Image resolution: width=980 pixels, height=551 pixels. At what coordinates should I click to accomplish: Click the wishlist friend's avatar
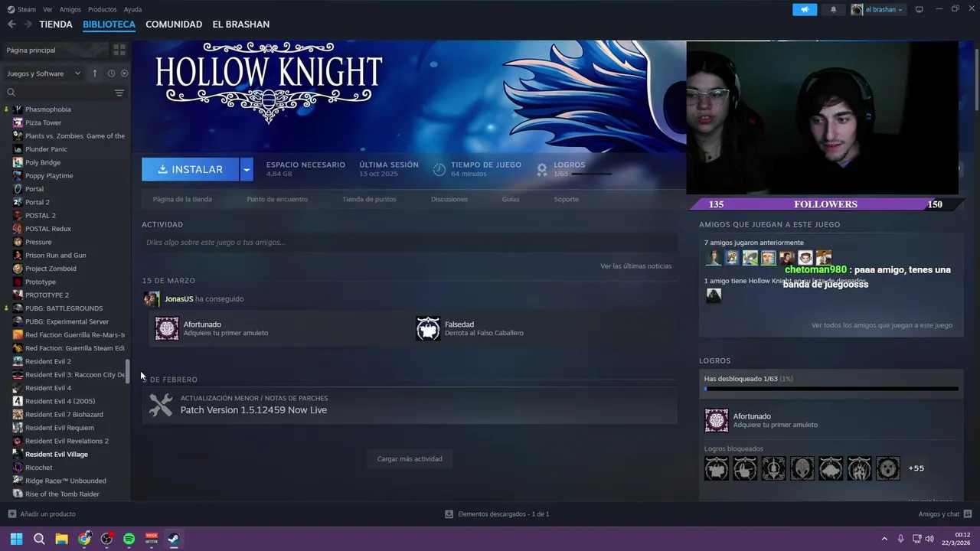click(713, 295)
